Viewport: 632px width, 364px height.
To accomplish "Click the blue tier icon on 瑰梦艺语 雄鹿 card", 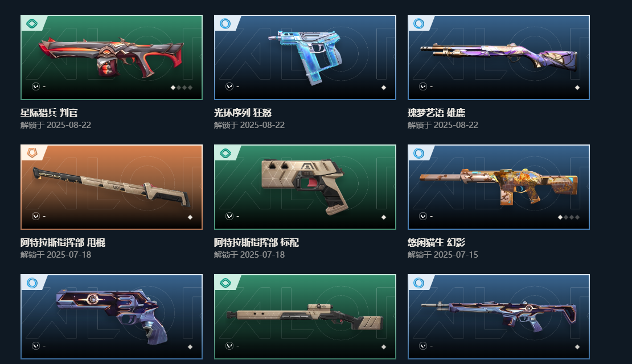I will point(419,24).
